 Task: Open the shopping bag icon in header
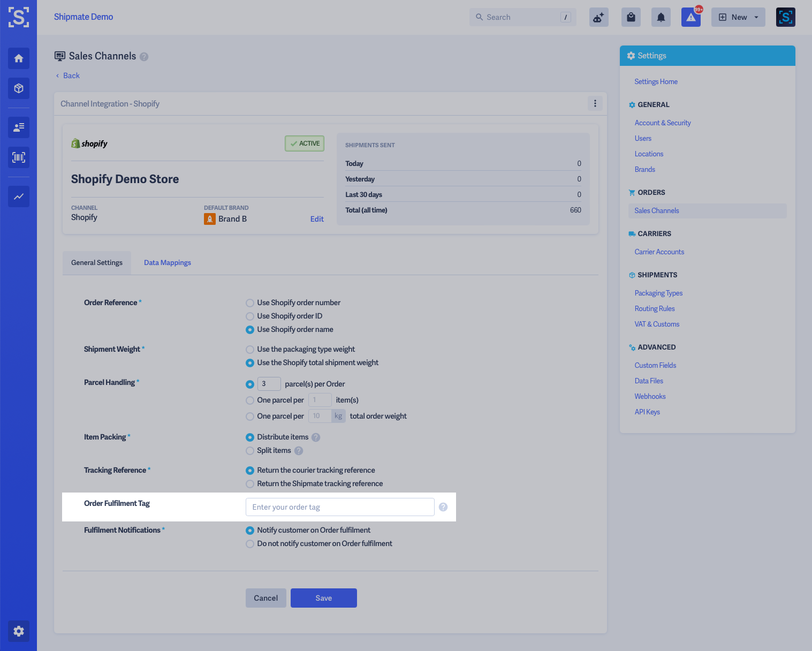[x=631, y=17]
